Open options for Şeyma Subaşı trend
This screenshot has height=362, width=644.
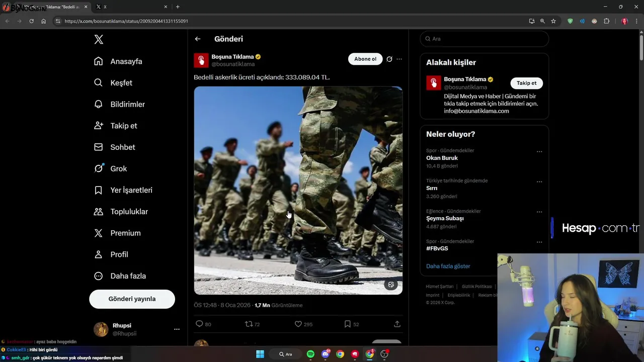pyautogui.click(x=539, y=212)
